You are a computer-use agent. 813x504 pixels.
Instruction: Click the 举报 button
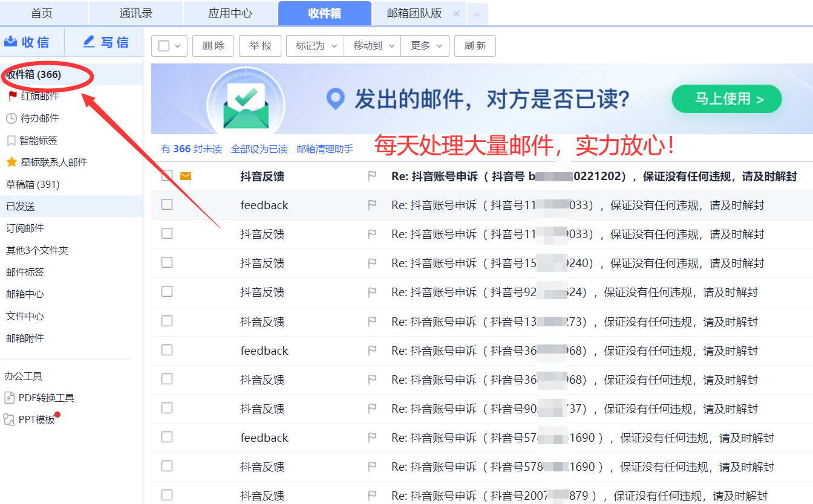(260, 46)
